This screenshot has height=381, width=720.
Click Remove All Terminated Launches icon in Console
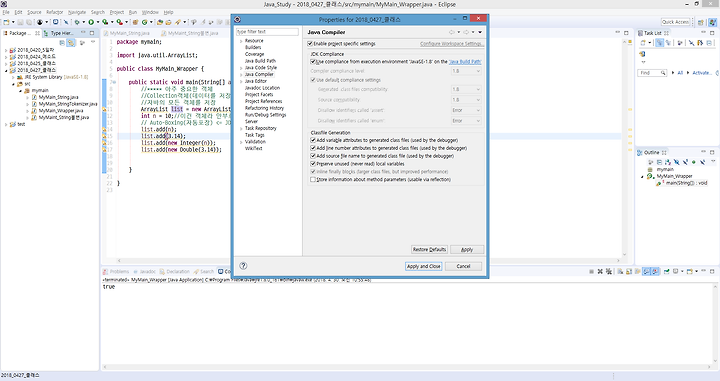point(608,271)
